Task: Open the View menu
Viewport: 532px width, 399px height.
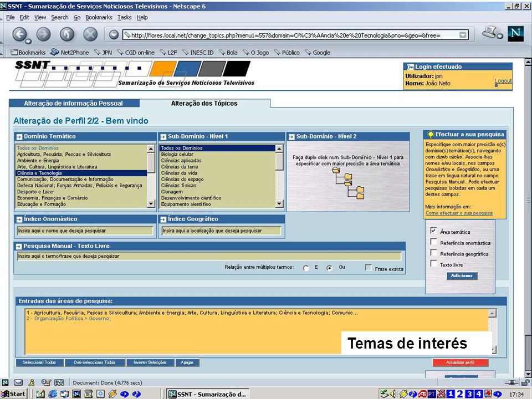Action: point(40,17)
